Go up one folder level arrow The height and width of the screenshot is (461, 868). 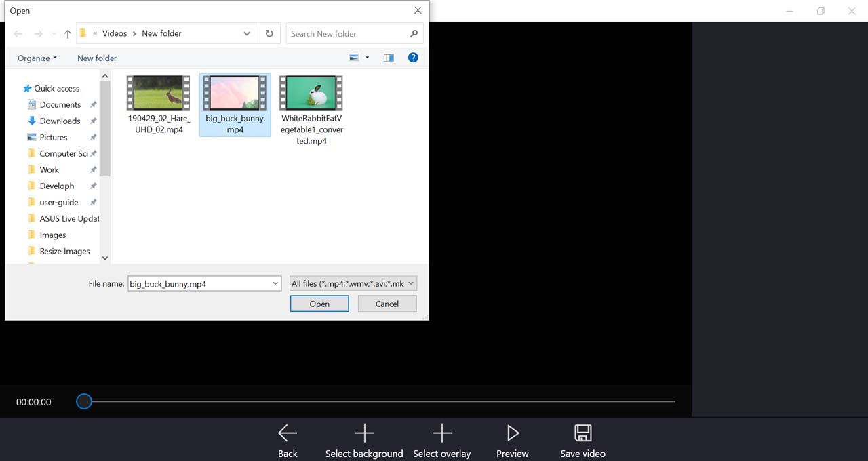click(68, 33)
